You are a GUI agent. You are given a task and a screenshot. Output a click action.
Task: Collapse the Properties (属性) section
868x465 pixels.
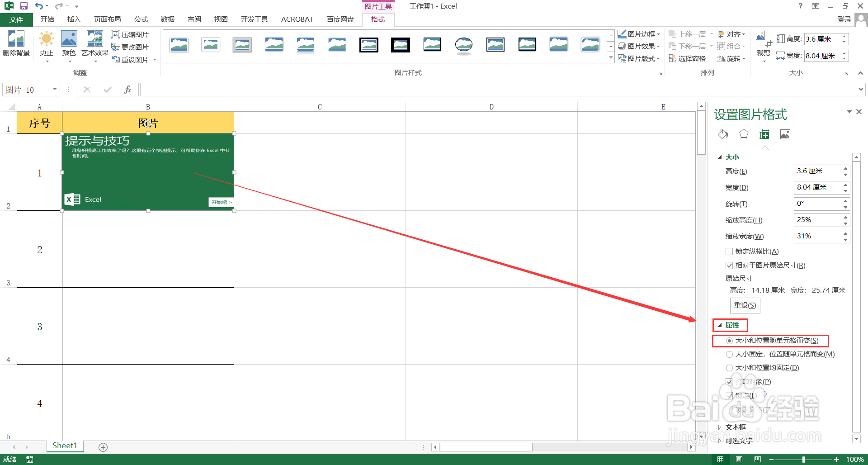tap(720, 325)
